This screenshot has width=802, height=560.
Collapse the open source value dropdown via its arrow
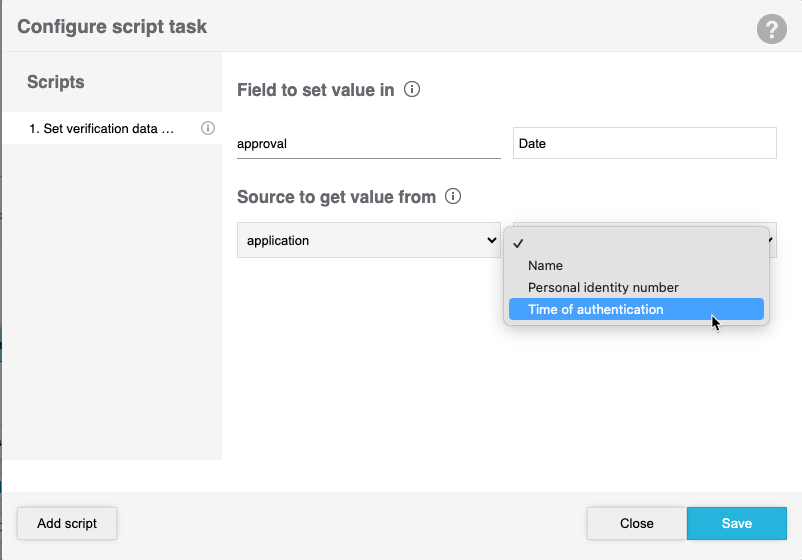pyautogui.click(x=771, y=241)
